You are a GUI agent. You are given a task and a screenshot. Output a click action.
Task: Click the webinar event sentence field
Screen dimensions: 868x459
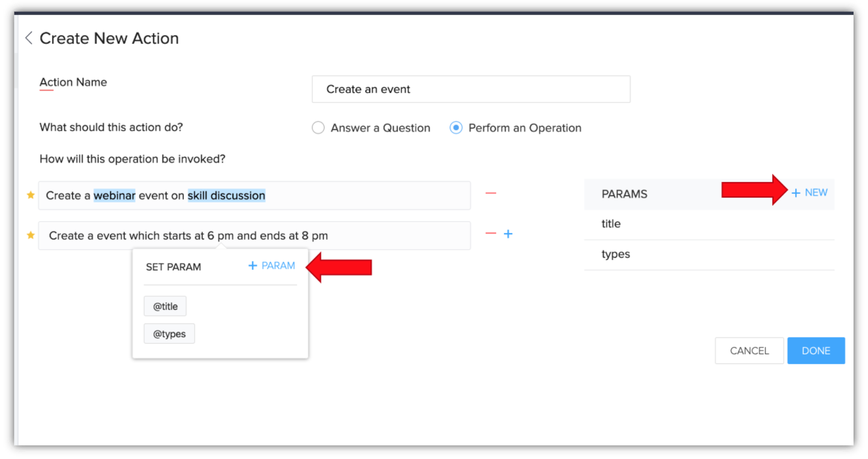click(362, 195)
